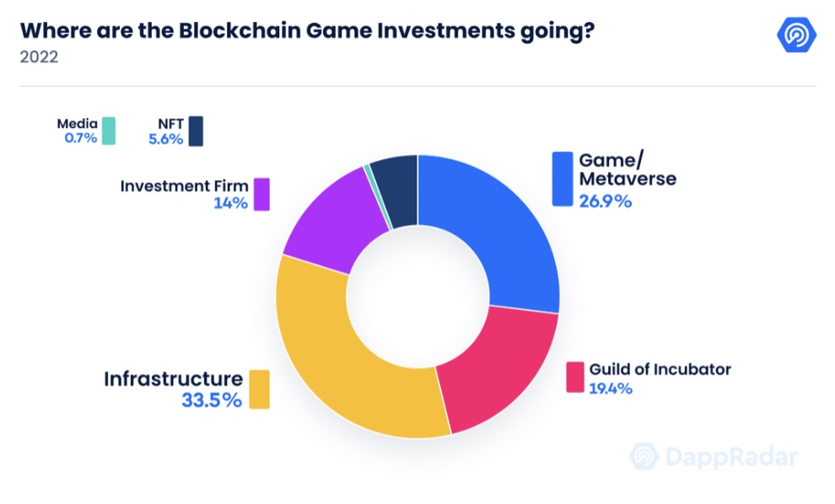Click the Game/Metaverse blue legend swatch
The height and width of the screenshot is (504, 835).
pyautogui.click(x=563, y=179)
